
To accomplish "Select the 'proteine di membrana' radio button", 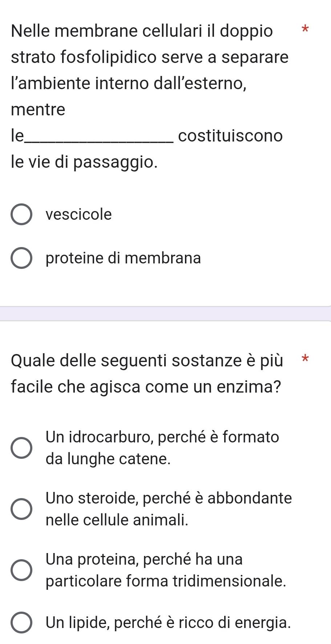I will click(21, 258).
